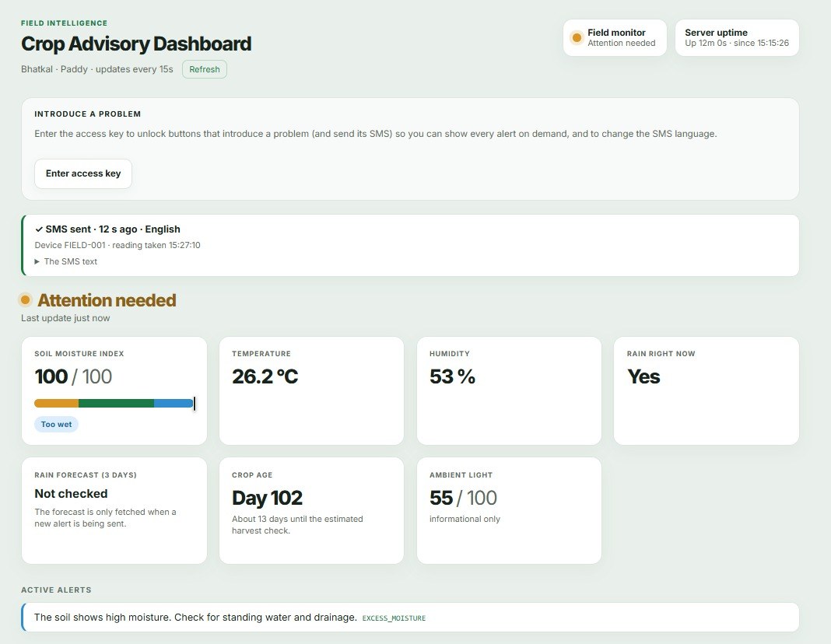Select the high moisture alert message
This screenshot has height=644, width=831.
tap(195, 617)
